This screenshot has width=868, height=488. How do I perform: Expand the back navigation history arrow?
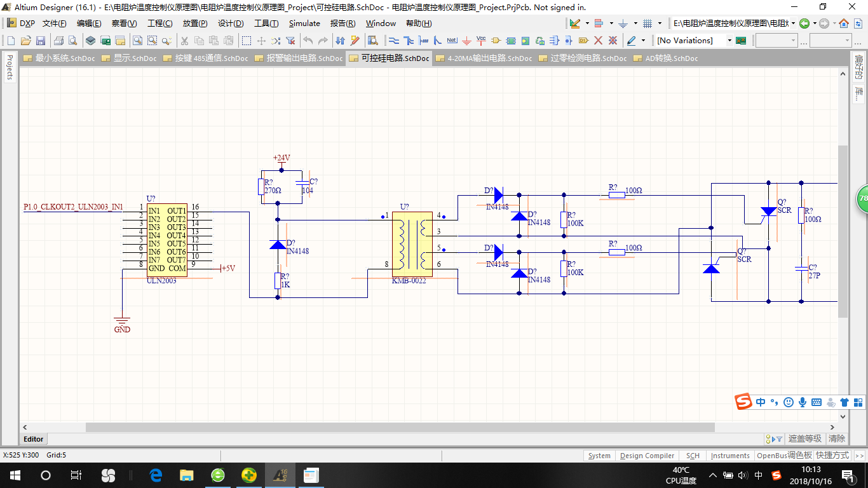(x=814, y=24)
